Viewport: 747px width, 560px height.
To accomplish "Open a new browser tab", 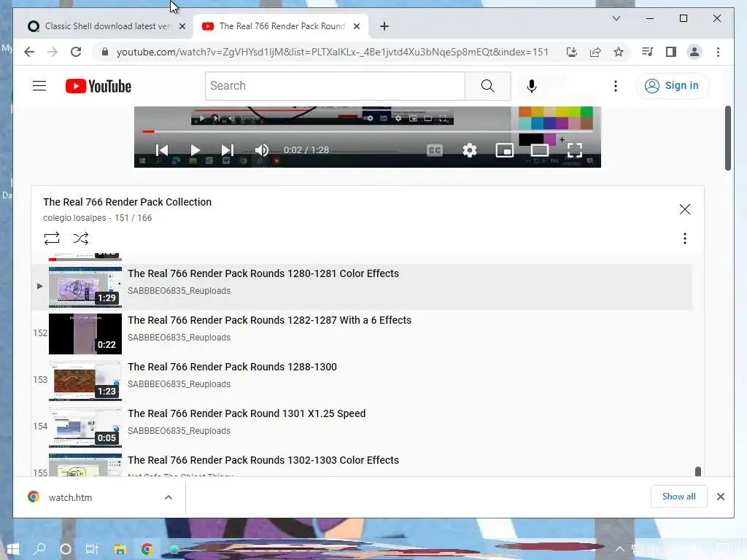I will pyautogui.click(x=384, y=26).
